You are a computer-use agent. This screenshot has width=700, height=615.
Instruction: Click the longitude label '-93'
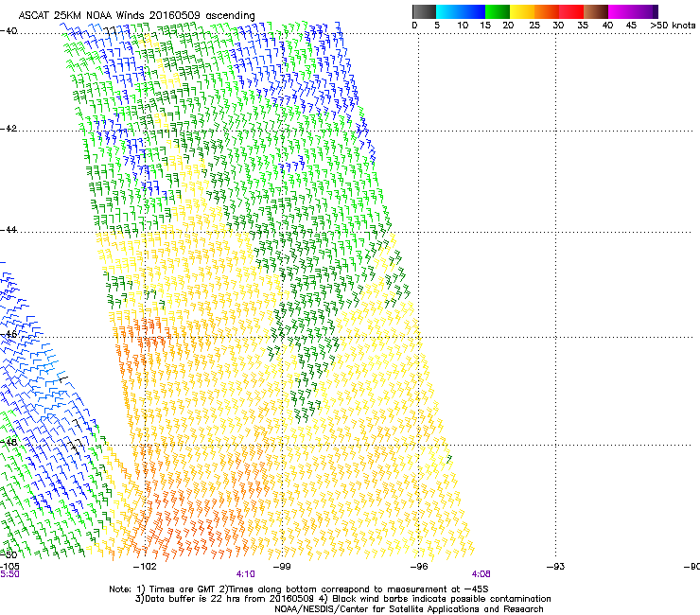(x=555, y=567)
